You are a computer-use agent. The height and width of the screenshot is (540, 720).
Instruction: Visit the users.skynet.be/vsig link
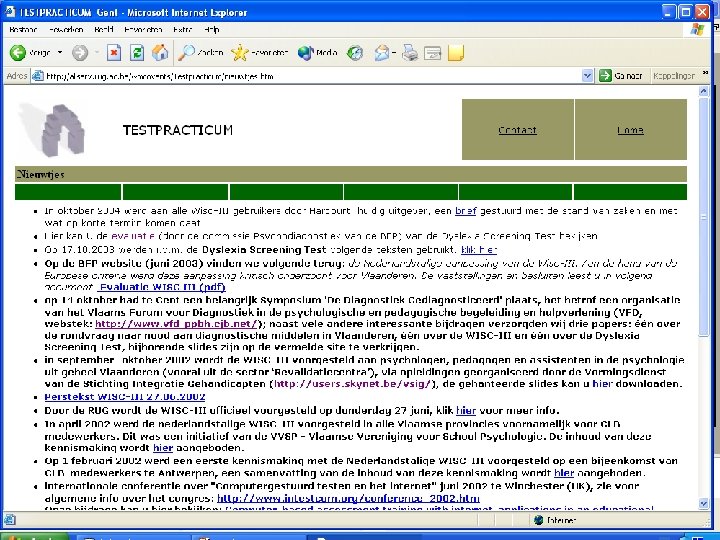[353, 383]
